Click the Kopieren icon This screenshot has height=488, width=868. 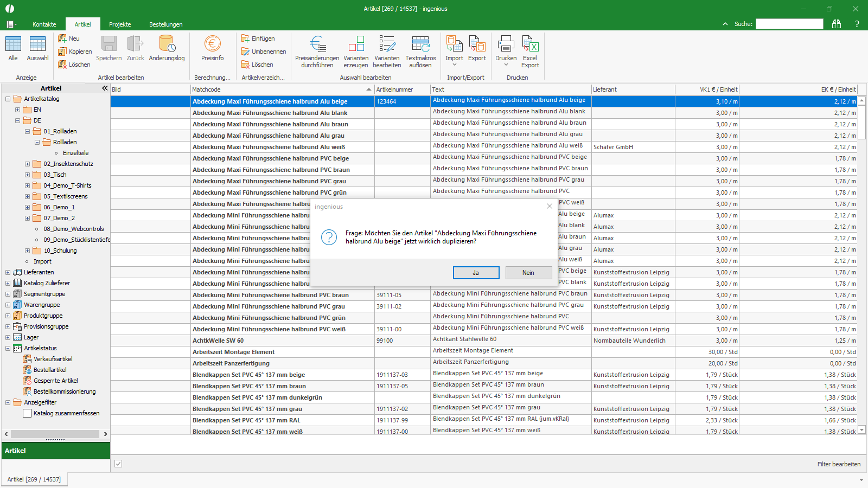tap(62, 52)
